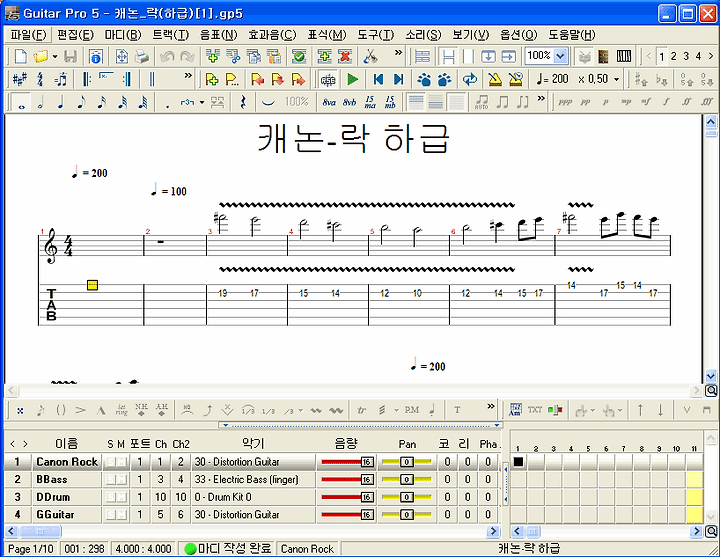The image size is (720, 557).
Task: Open the tremolo picking dropdown arrow
Action: [396, 410]
